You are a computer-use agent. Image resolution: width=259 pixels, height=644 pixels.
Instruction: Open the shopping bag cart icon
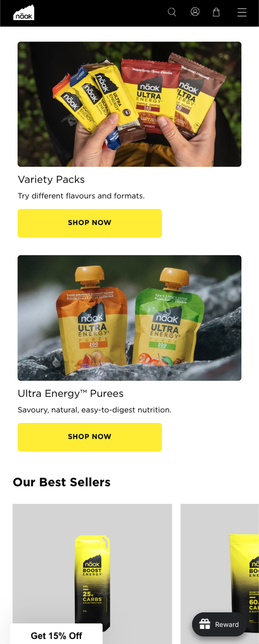(x=216, y=12)
